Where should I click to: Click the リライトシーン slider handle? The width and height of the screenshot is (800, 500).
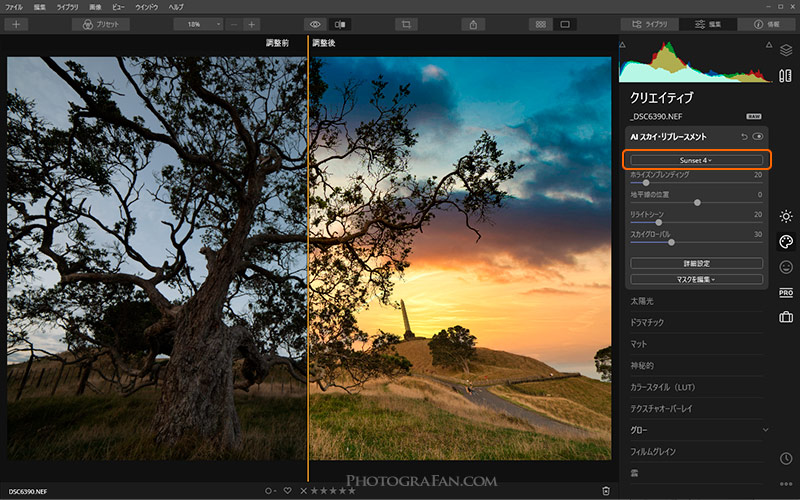(659, 222)
